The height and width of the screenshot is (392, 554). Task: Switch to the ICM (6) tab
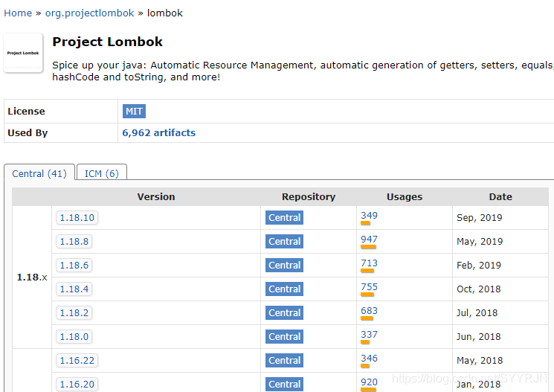101,173
